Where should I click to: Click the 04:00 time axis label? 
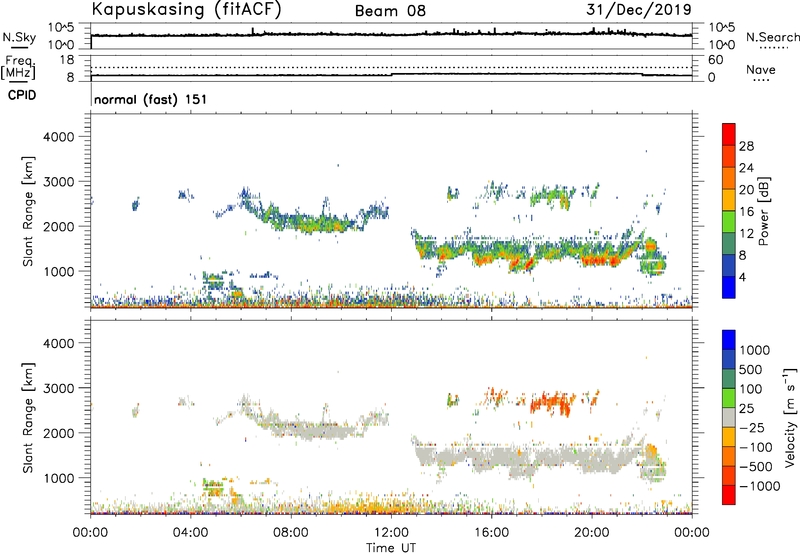click(x=191, y=533)
